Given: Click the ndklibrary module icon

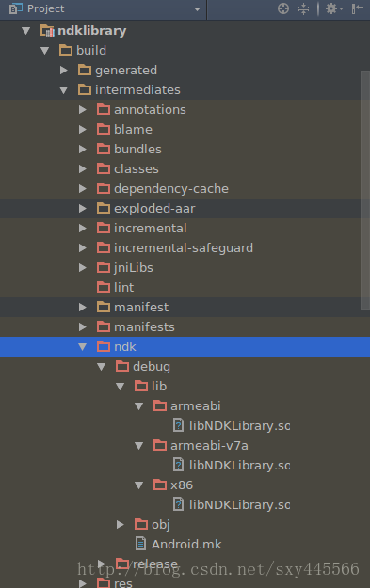Looking at the screenshot, I should tap(47, 30).
